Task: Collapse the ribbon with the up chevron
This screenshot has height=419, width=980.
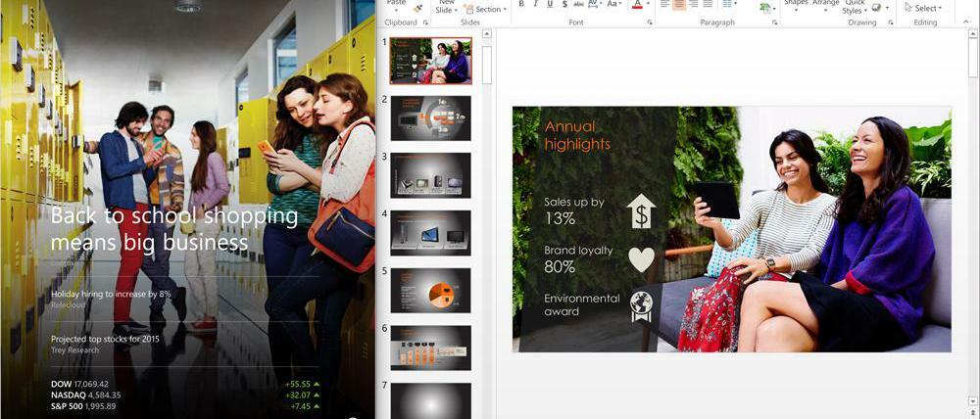Action: (966, 23)
